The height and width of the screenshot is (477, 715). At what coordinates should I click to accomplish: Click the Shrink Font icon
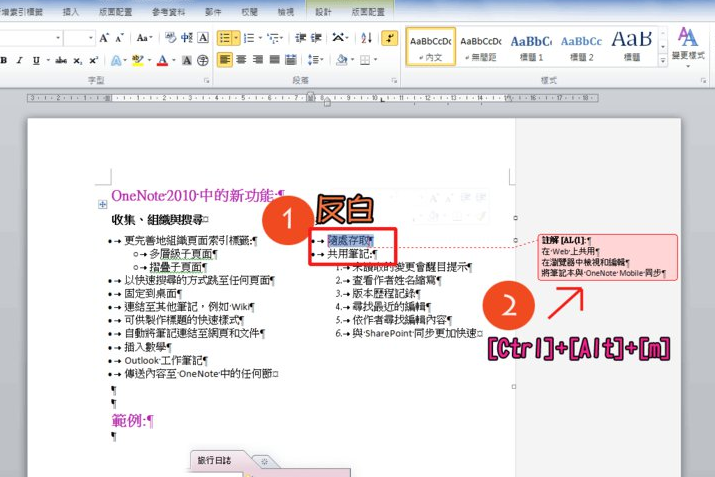point(119,38)
